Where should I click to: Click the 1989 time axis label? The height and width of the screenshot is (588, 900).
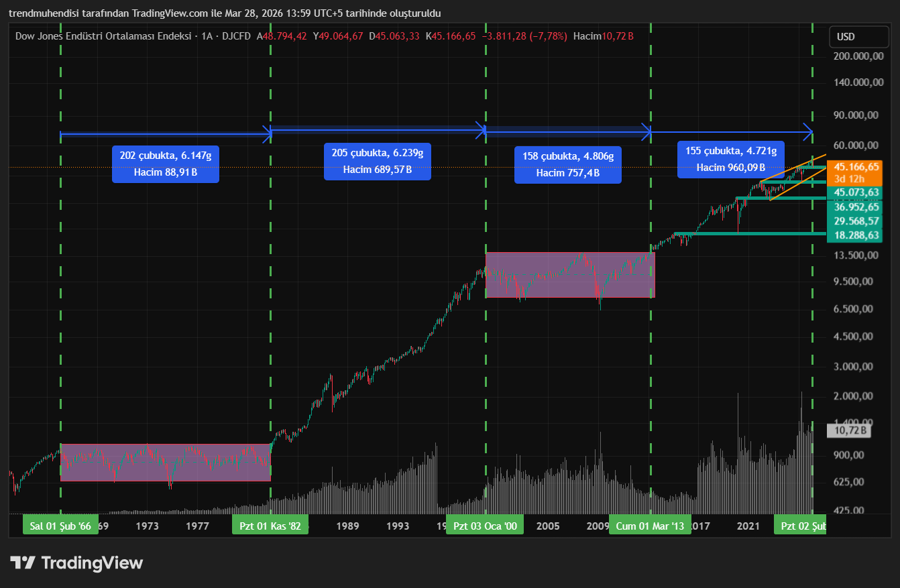[348, 526]
